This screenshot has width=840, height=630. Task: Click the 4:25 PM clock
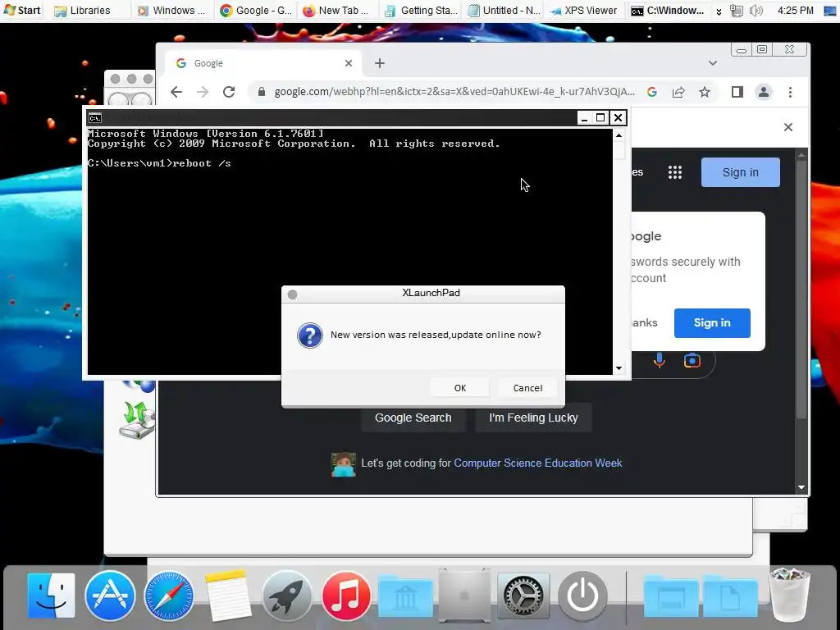795,10
